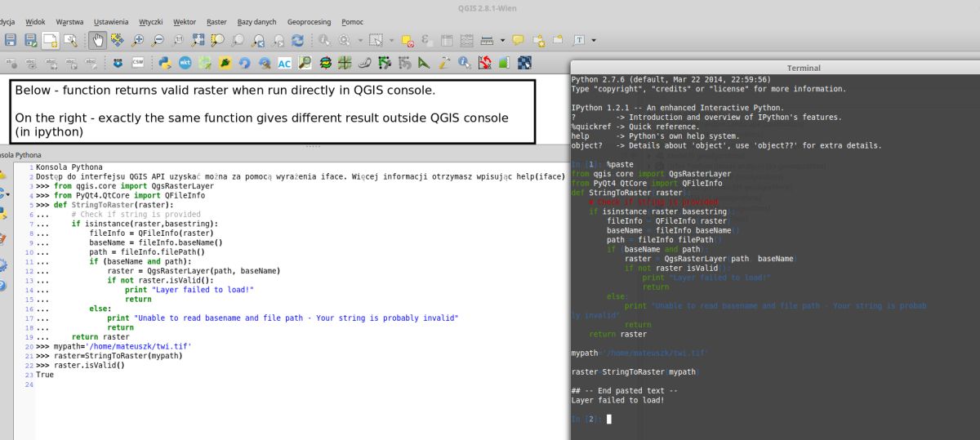Click the Refresh map icon
This screenshot has width=980, height=440.
click(x=297, y=39)
